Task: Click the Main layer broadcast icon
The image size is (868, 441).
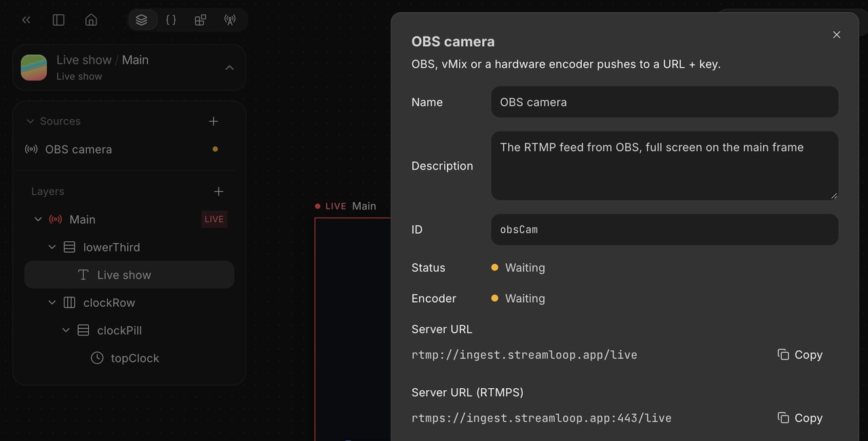Action: click(56, 219)
